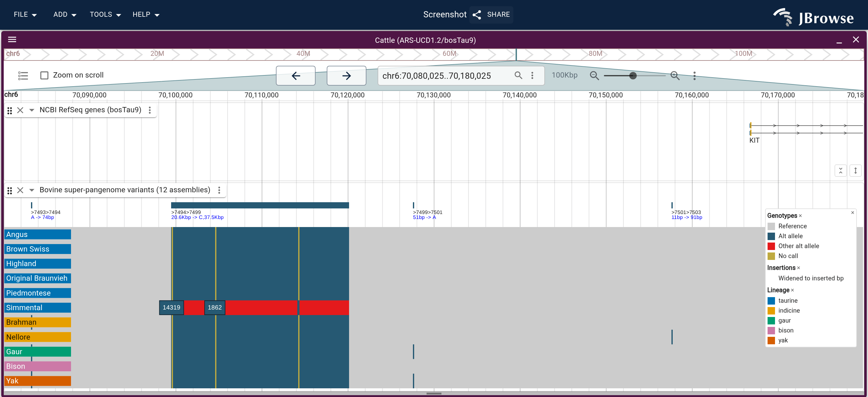Open the view options three-dot menu
The image size is (868, 397).
[x=694, y=75]
